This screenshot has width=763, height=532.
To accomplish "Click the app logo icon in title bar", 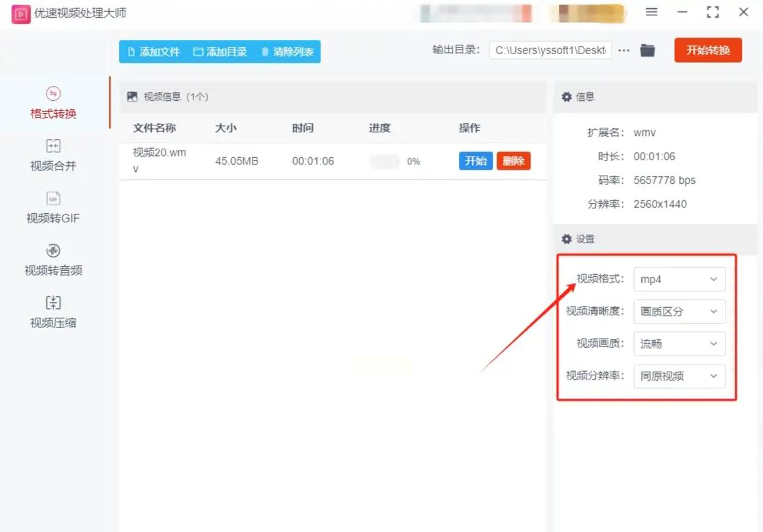I will 21,14.
